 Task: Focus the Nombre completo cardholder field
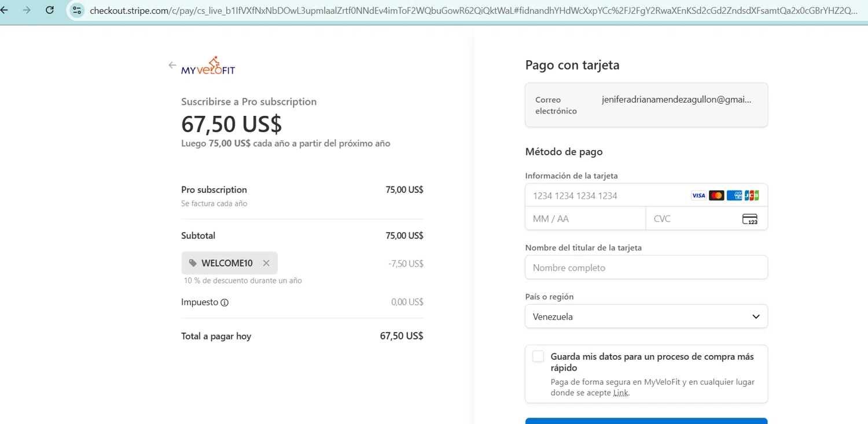(x=646, y=268)
